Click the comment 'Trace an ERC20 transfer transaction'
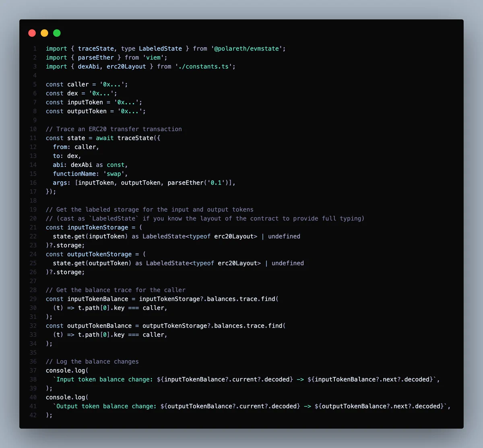The image size is (483, 448). coord(114,129)
